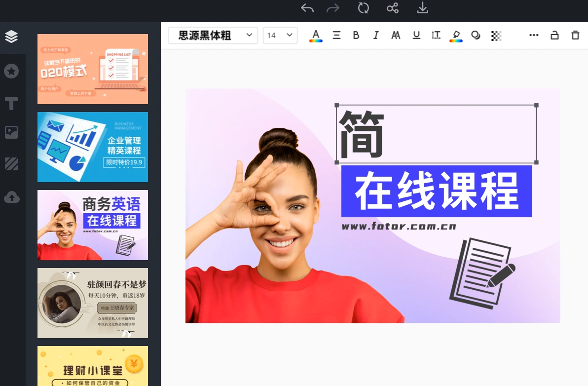Image resolution: width=588 pixels, height=386 pixels.
Task: Open the cloud upload sidebar icon
Action: coord(12,197)
